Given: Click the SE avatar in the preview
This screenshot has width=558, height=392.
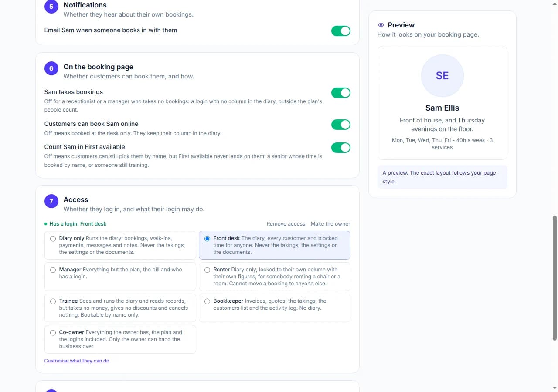Looking at the screenshot, I should click(442, 76).
